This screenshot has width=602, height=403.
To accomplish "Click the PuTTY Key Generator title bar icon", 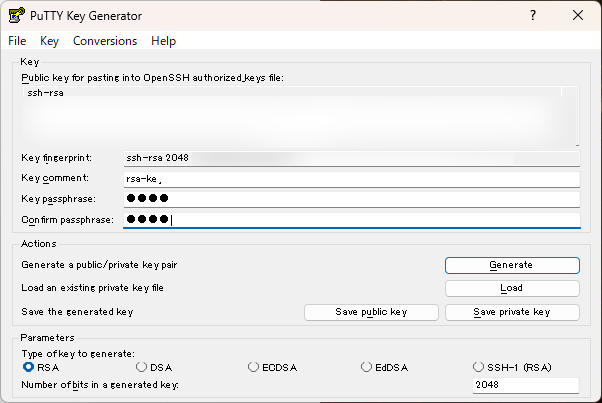I will click(x=15, y=16).
